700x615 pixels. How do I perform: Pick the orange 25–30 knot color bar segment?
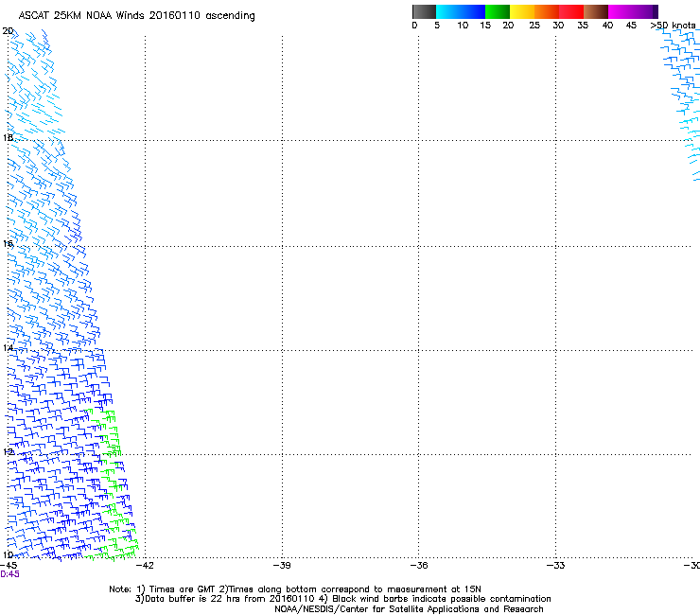tap(547, 11)
